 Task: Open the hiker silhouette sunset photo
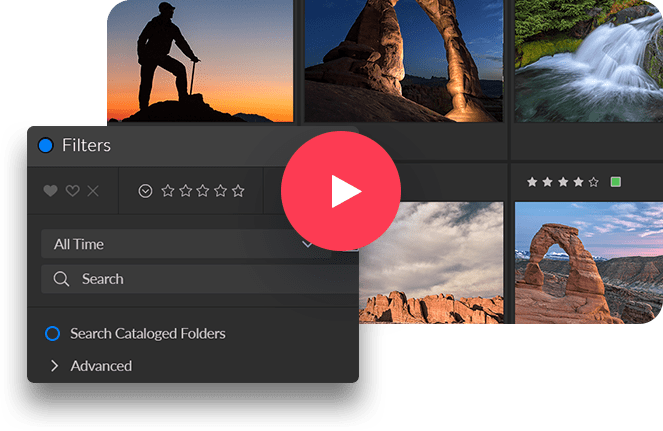[200, 61]
